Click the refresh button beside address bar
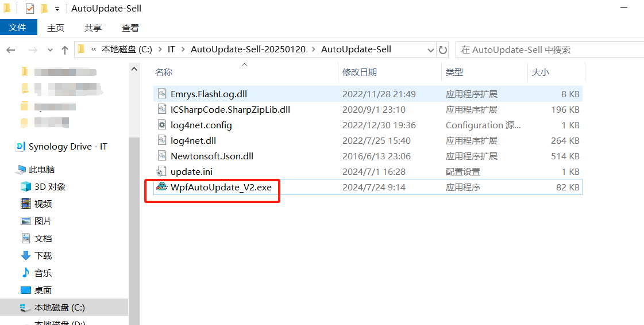Viewport: 644px width, 325px height. (x=442, y=50)
